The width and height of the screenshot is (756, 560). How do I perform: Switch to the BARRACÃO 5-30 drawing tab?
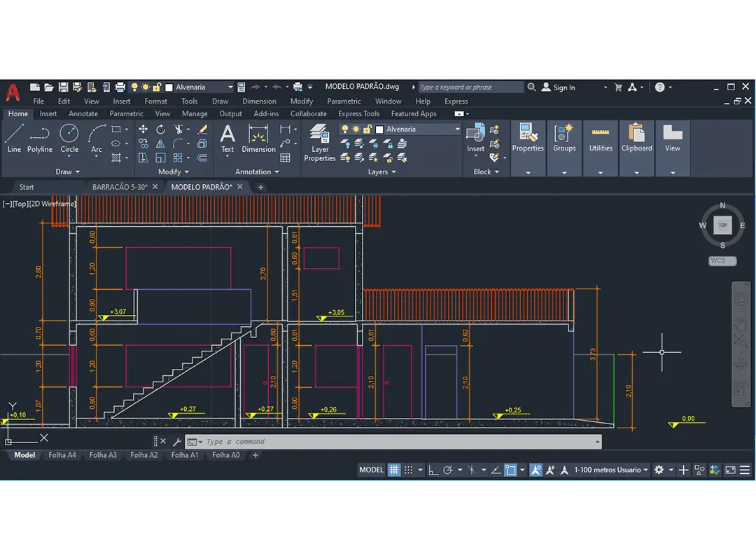[x=120, y=187]
